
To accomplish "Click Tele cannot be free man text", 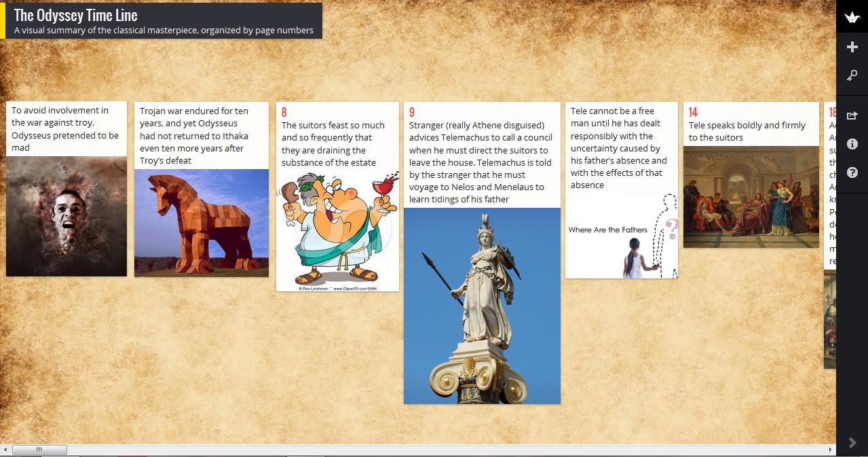I will tap(619, 148).
